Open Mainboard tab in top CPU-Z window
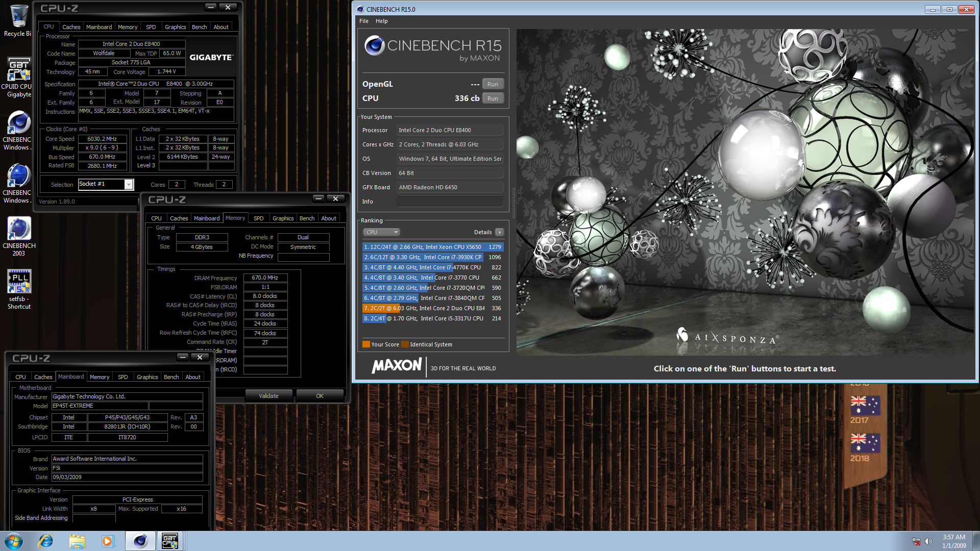This screenshot has width=980, height=551. tap(99, 27)
